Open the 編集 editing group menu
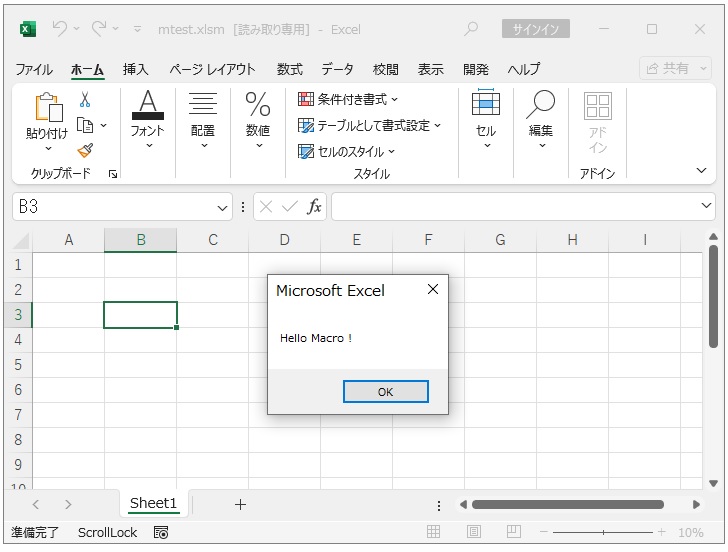728x552 pixels. click(541, 119)
